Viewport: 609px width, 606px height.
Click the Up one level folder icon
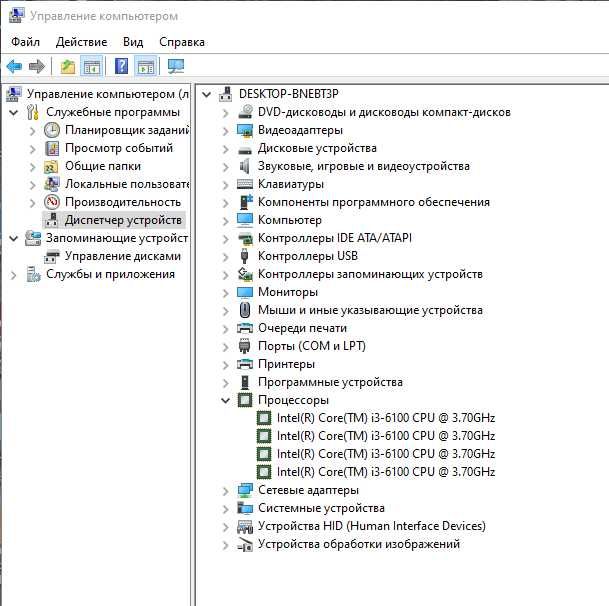point(68,66)
